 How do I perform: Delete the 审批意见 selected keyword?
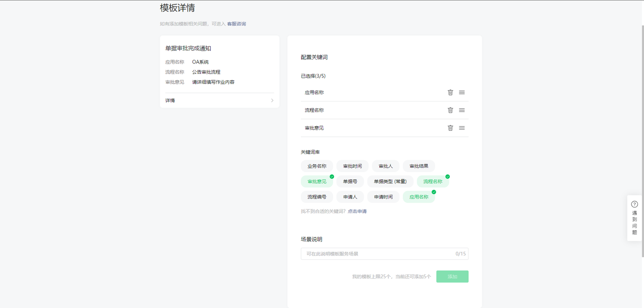click(450, 128)
